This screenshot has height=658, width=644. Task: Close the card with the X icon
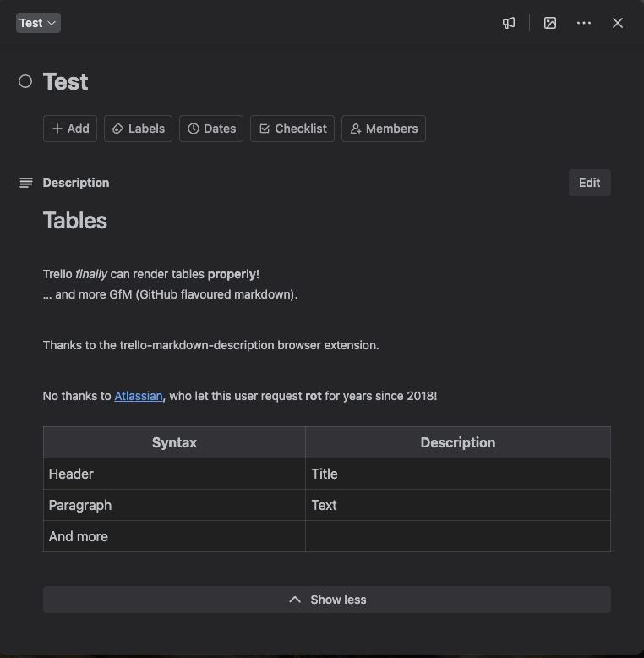coord(618,23)
